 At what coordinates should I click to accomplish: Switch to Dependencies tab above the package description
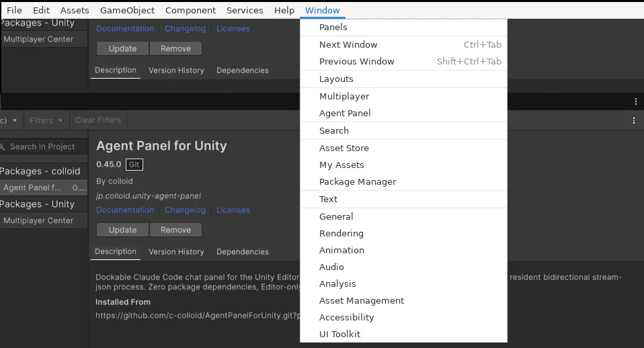[242, 252]
